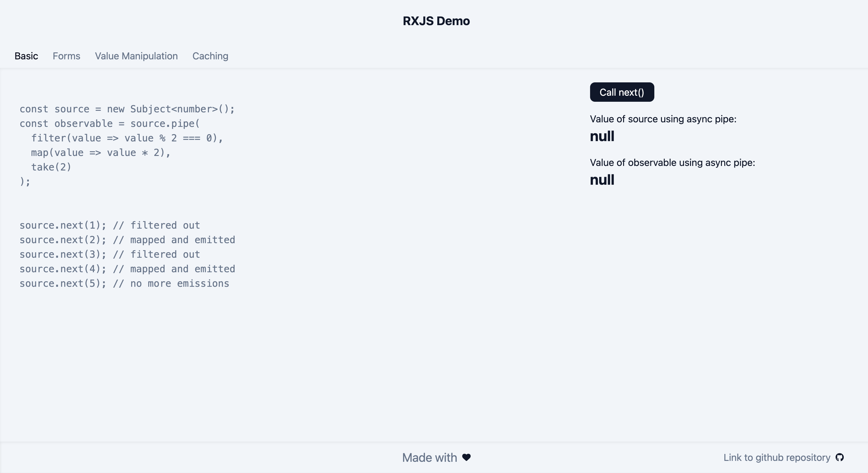Click the null value under observable label

pyautogui.click(x=602, y=180)
